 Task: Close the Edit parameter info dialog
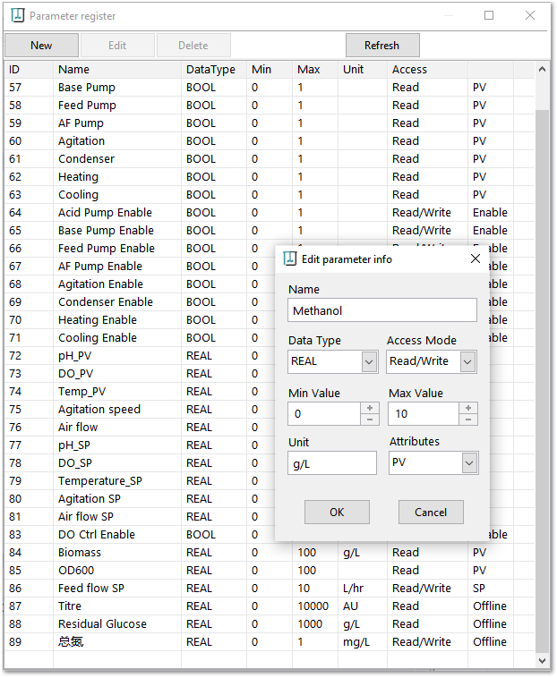475,259
